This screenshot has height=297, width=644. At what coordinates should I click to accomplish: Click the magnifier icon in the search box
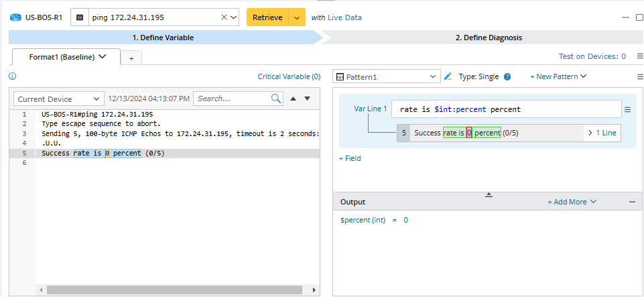click(276, 99)
